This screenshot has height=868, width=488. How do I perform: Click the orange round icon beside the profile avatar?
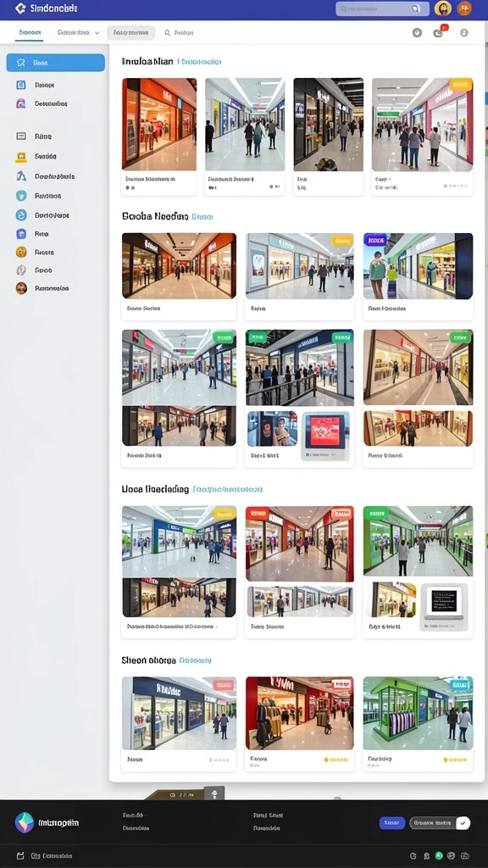point(464,8)
